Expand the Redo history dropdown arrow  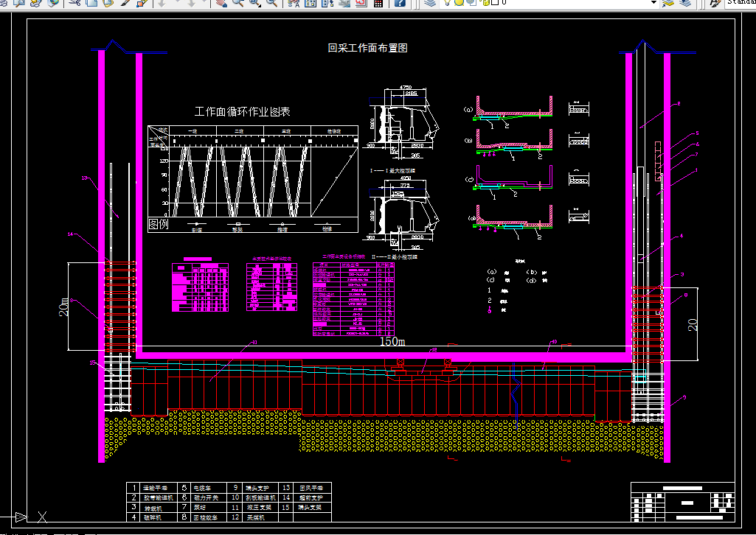[204, 2]
